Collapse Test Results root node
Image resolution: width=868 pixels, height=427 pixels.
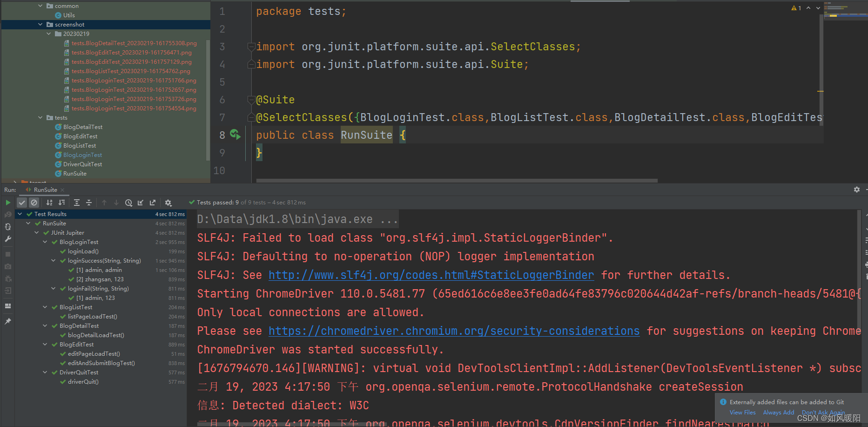click(x=20, y=214)
